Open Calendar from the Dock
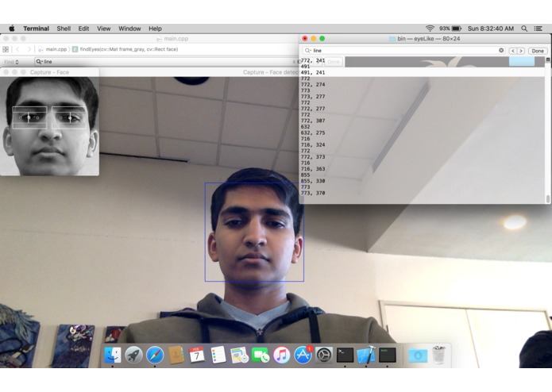 pyautogui.click(x=197, y=355)
